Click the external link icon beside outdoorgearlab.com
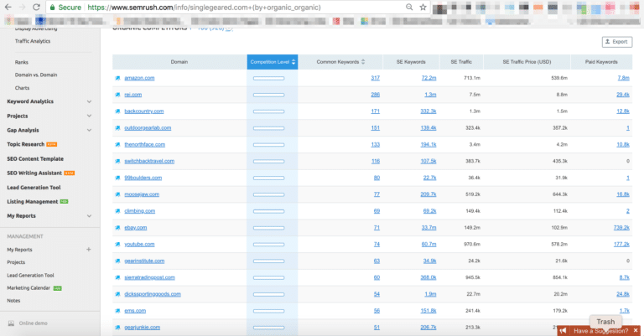The width and height of the screenshot is (644, 336). click(x=117, y=128)
